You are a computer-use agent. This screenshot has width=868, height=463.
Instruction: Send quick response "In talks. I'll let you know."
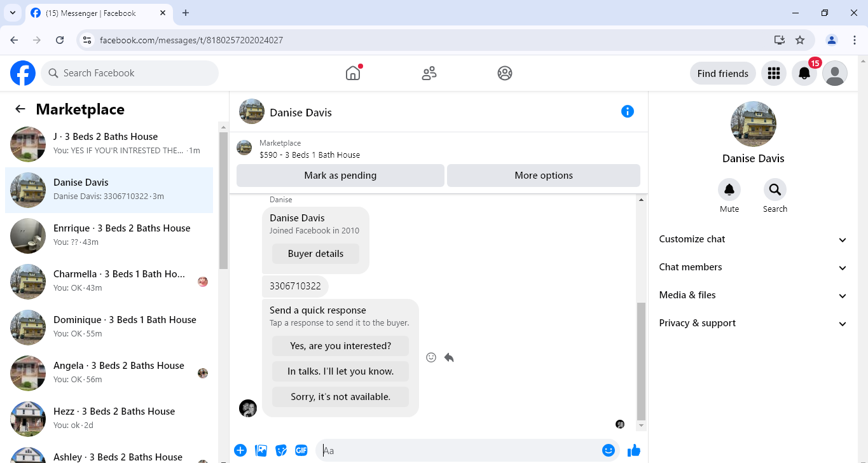[340, 371]
